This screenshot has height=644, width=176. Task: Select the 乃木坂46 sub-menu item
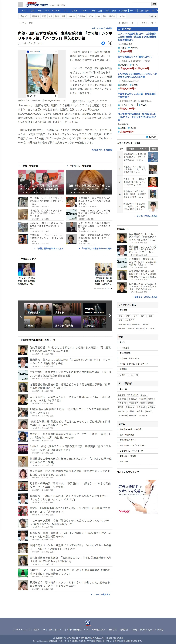click(82, 16)
